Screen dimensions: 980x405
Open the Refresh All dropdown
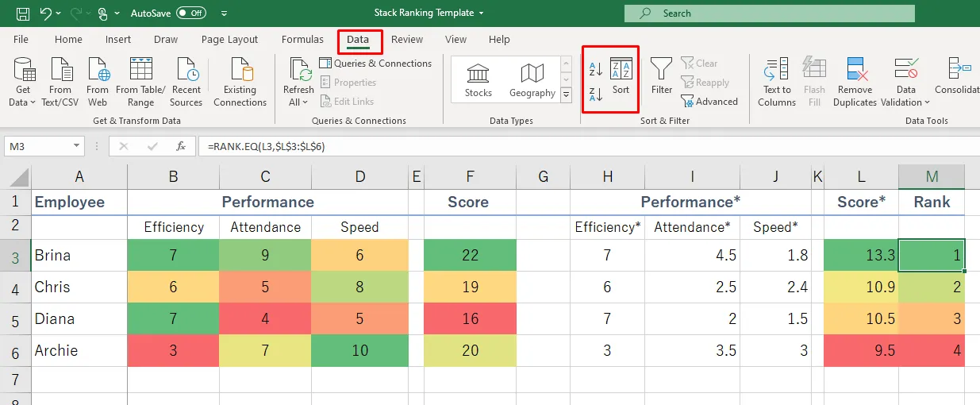298,102
